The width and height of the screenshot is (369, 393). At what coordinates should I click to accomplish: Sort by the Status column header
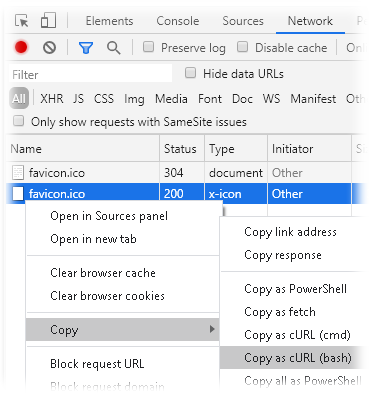click(x=182, y=149)
